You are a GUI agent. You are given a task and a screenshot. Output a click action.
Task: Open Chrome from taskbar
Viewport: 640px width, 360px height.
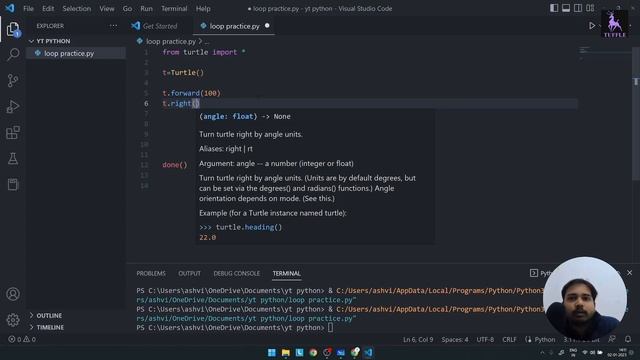click(313, 352)
